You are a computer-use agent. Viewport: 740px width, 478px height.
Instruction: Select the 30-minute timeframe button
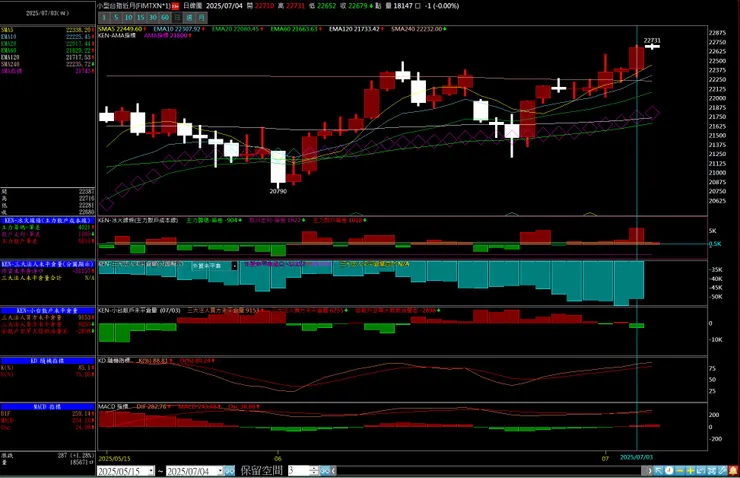[153, 17]
